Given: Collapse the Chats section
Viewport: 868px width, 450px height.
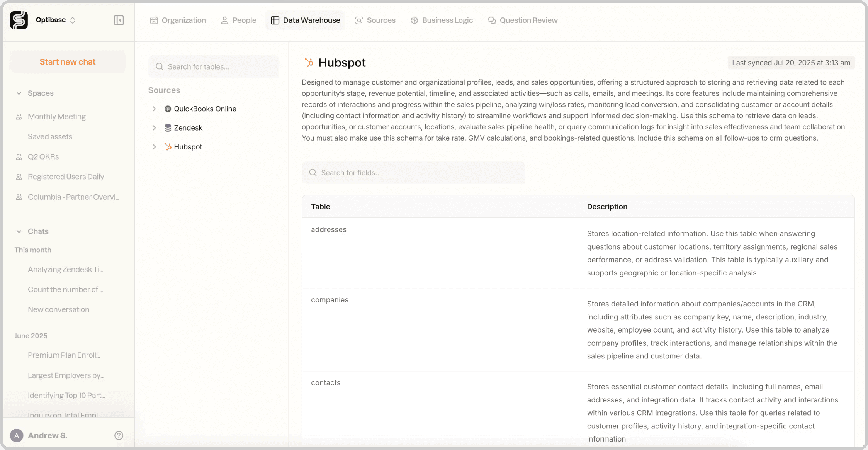Looking at the screenshot, I should point(19,231).
